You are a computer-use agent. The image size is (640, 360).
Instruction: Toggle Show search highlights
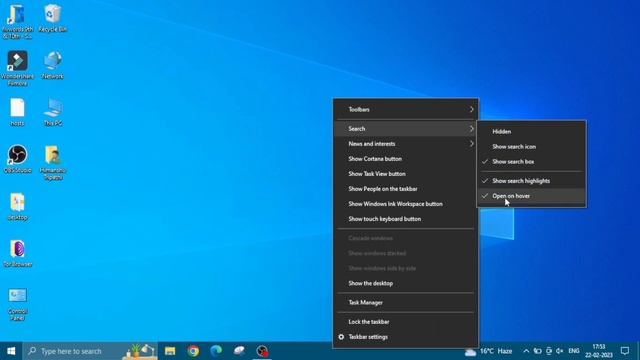531,181
